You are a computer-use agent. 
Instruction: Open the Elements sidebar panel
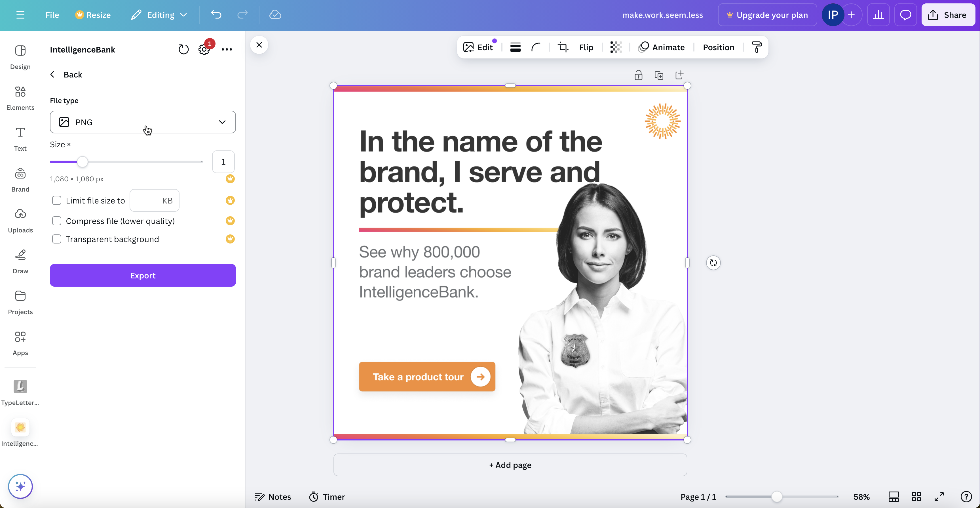[20, 98]
